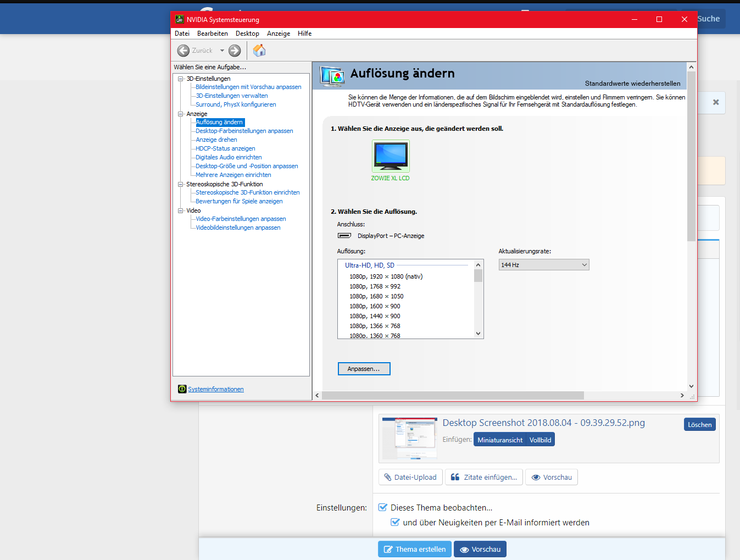Open the Hilfe menu
This screenshot has height=560, width=740.
[304, 34]
